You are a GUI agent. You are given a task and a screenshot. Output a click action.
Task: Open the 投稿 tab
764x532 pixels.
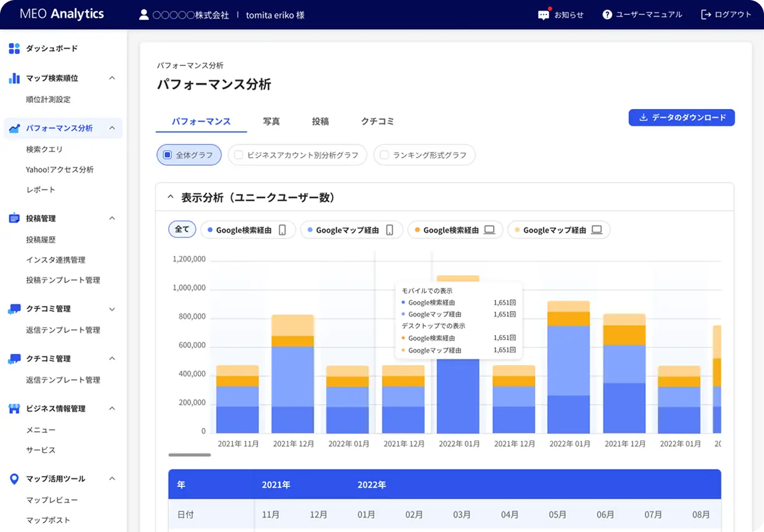point(320,121)
